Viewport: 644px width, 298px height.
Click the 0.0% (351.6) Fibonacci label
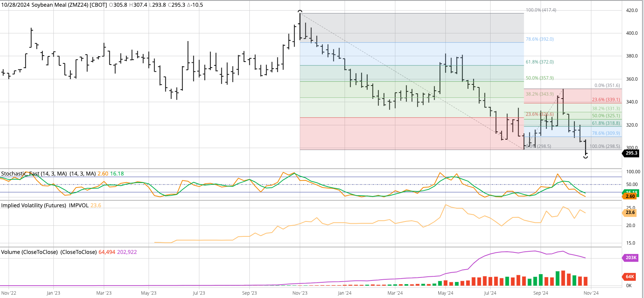[607, 86]
